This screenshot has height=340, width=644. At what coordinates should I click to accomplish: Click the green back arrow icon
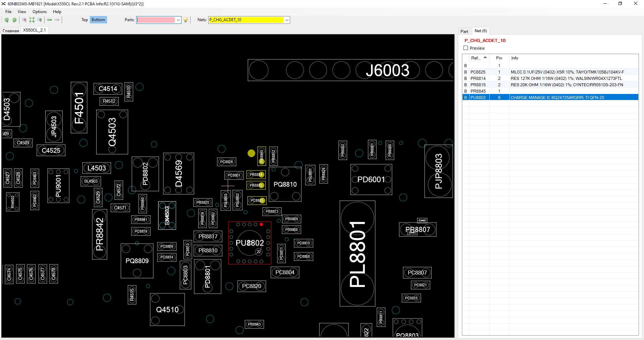pyautogui.click(x=49, y=20)
